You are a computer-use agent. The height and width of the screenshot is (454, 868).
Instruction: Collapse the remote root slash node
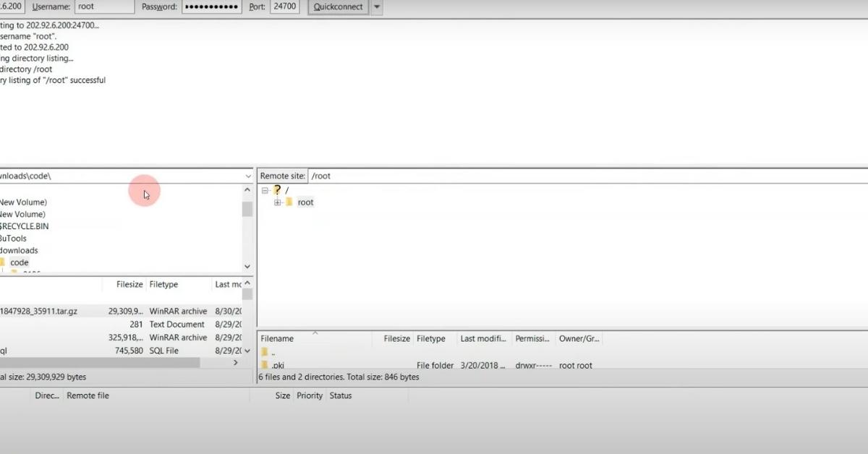265,190
